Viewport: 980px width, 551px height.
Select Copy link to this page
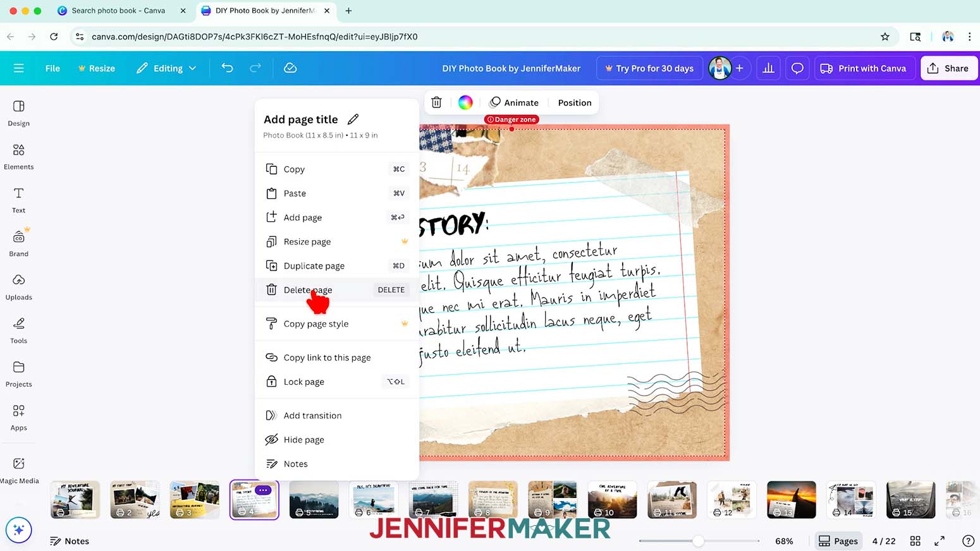tap(337, 358)
